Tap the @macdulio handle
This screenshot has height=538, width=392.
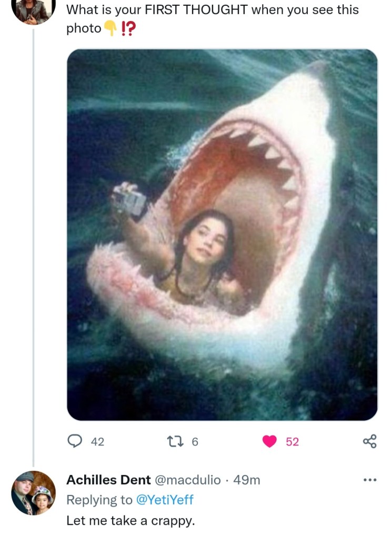click(187, 480)
